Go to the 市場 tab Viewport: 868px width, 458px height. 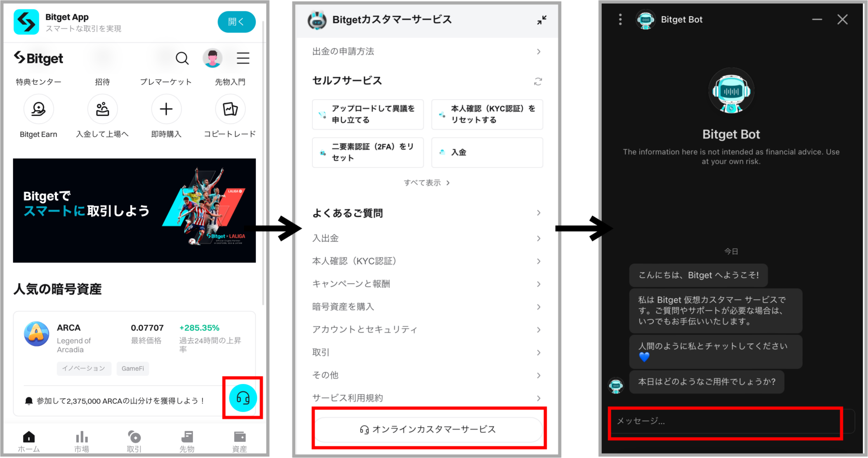(82, 441)
